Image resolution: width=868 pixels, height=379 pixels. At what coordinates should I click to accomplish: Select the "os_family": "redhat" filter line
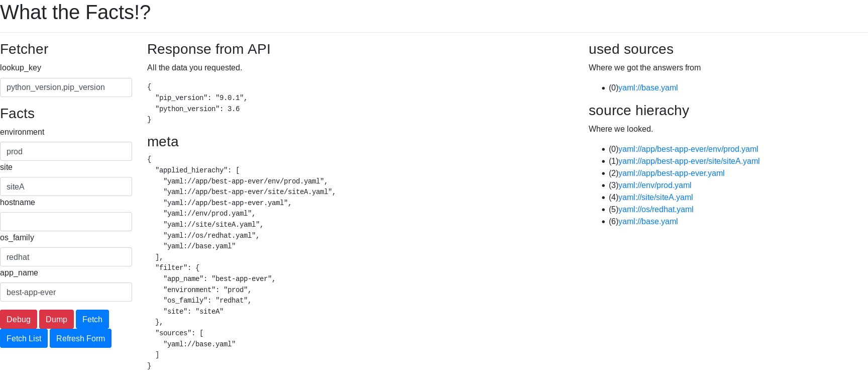click(207, 301)
